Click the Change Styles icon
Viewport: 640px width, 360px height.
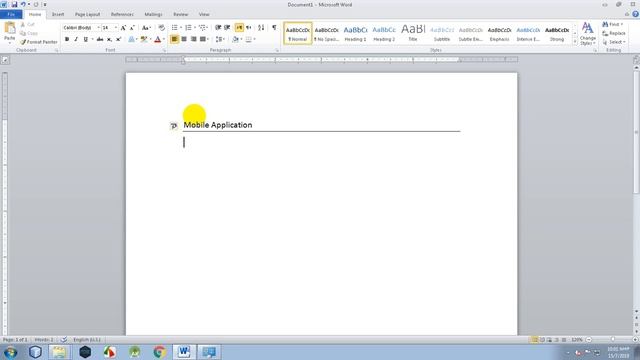[587, 33]
